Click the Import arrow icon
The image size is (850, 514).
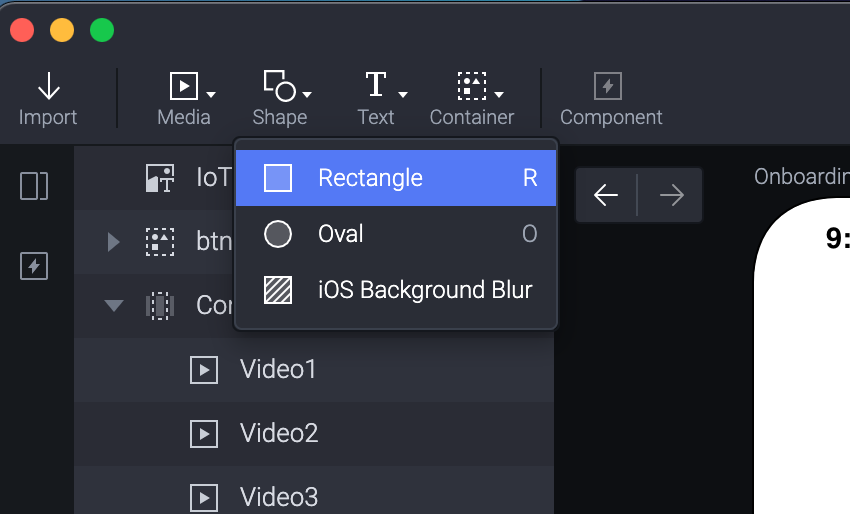pos(48,87)
